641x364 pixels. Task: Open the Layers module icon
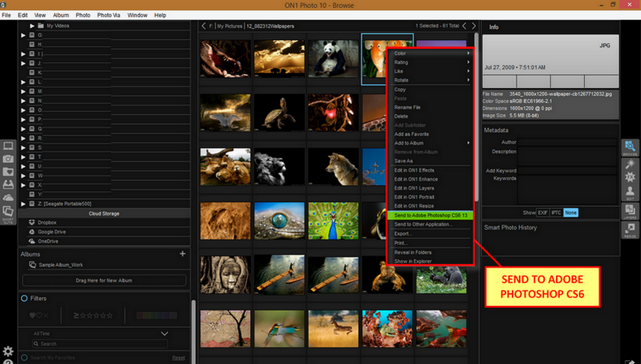[630, 211]
